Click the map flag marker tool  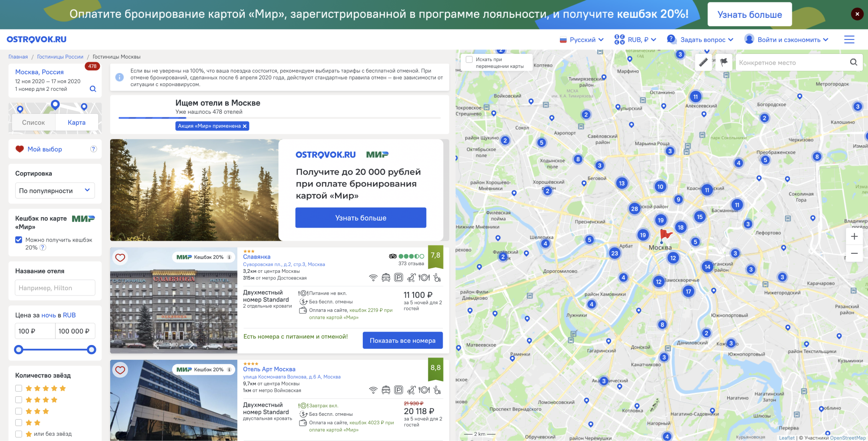[723, 62]
